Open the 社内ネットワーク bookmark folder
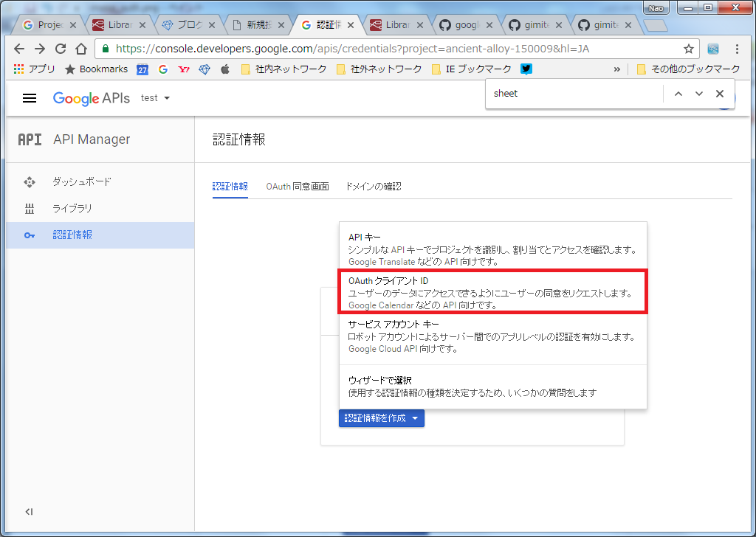Viewport: 756px width, 537px height. (x=284, y=69)
